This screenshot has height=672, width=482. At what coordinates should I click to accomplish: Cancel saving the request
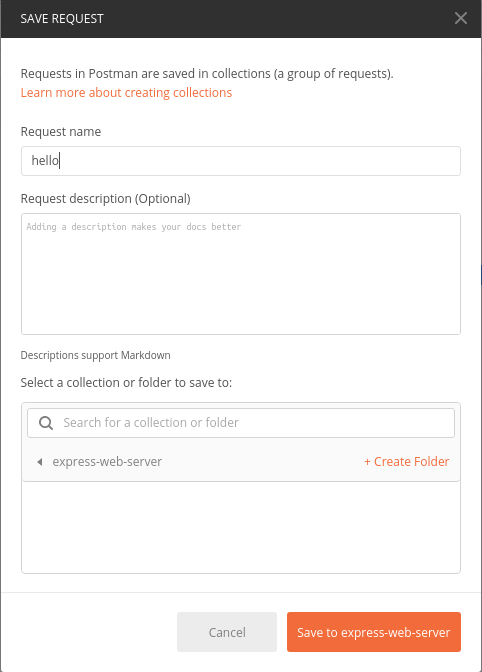(227, 632)
